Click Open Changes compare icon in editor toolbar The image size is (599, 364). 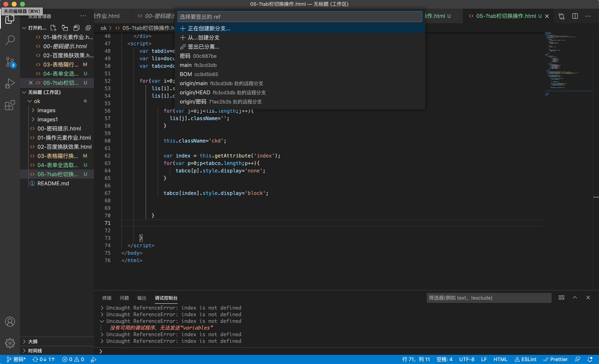click(x=562, y=16)
